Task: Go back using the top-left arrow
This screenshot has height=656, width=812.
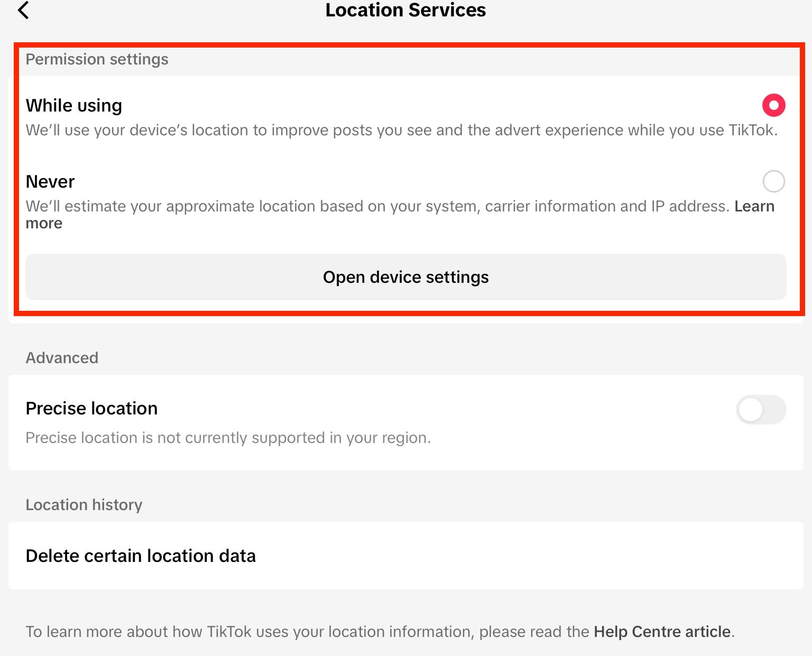Action: click(23, 10)
